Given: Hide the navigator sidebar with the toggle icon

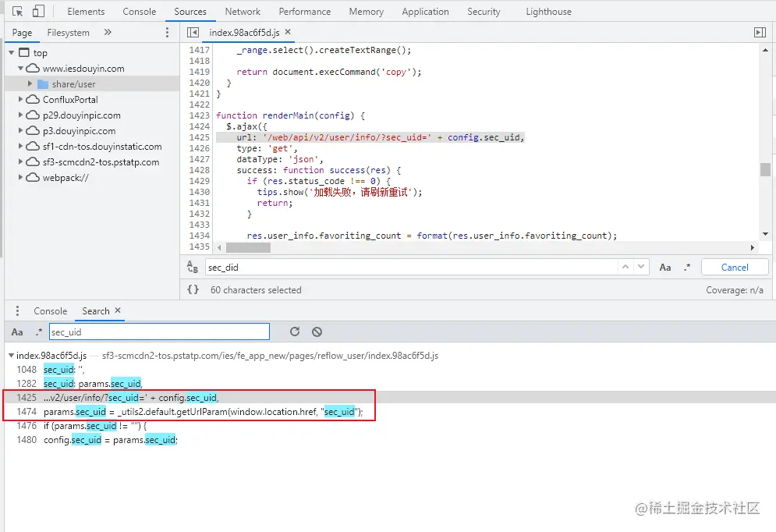Looking at the screenshot, I should coord(193,33).
